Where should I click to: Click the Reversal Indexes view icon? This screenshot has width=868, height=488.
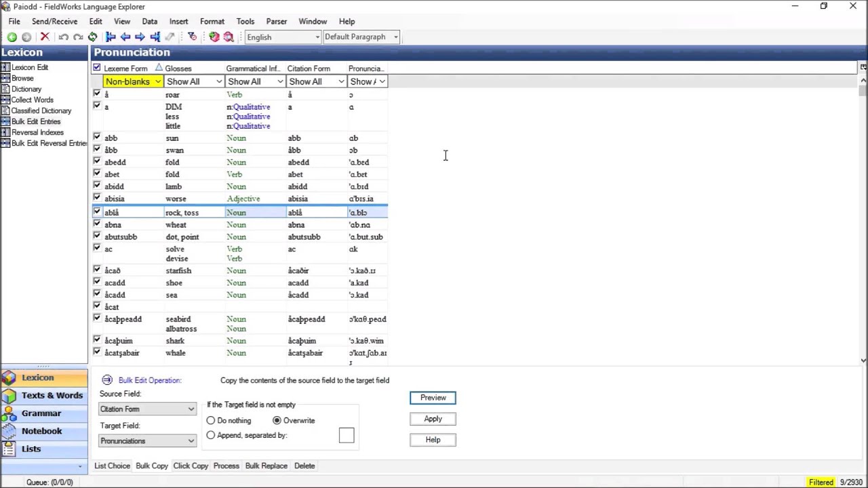pos(5,132)
